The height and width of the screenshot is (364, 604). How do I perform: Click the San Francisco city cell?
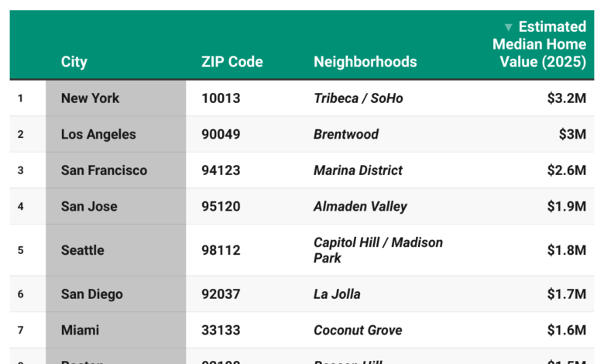point(104,170)
